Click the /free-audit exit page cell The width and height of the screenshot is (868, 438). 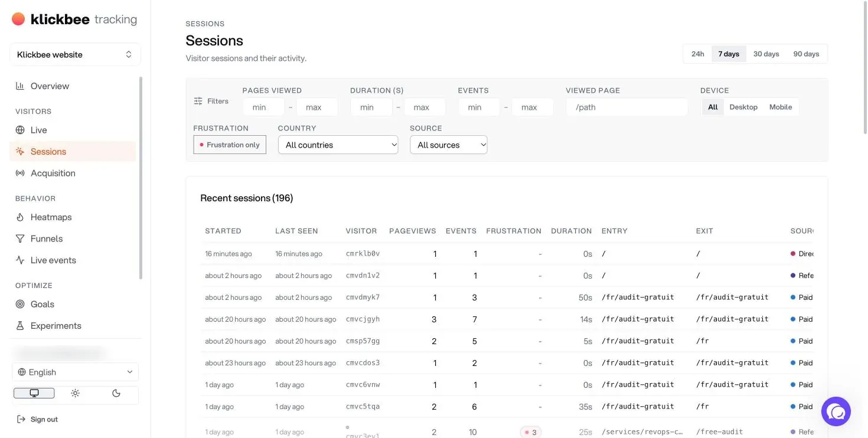pyautogui.click(x=719, y=432)
